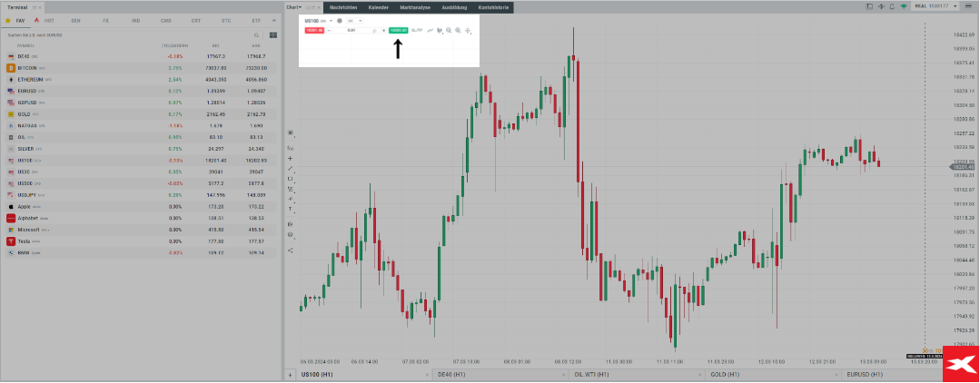This screenshot has width=980, height=383.
Task: Click the Apple stock icon
Action: point(11,206)
